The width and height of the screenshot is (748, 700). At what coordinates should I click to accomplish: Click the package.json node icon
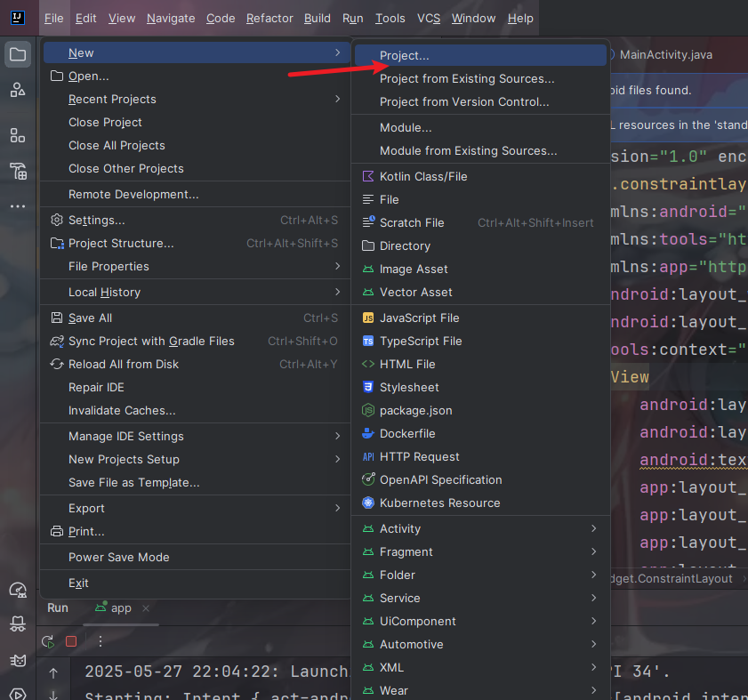[368, 410]
